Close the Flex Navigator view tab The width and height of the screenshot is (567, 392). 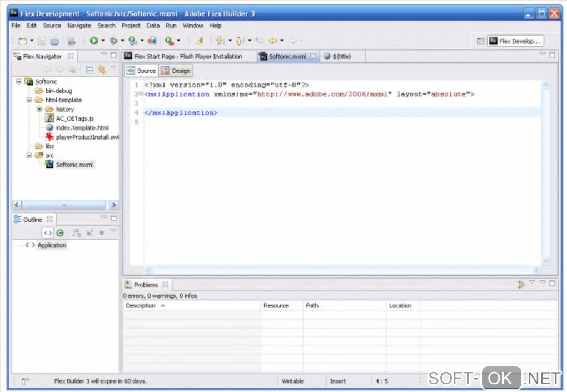point(71,56)
